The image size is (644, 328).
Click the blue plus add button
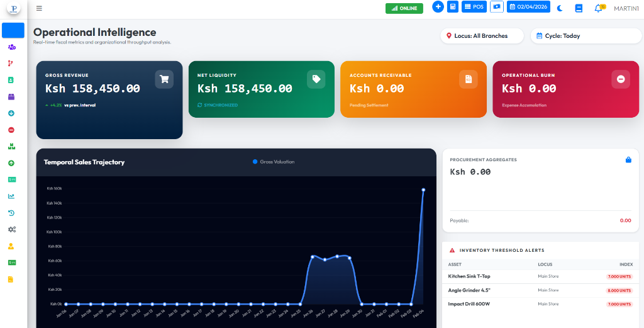(438, 7)
